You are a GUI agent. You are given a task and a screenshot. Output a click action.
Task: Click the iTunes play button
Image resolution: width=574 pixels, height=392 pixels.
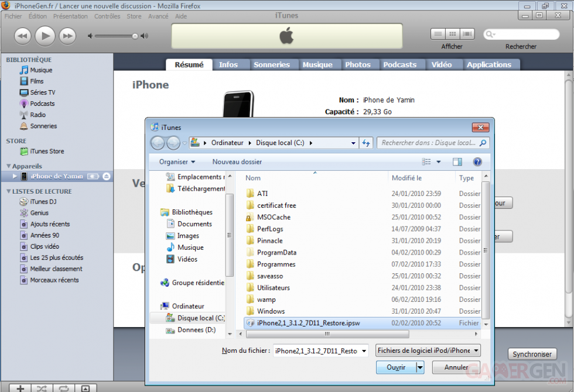pyautogui.click(x=45, y=36)
